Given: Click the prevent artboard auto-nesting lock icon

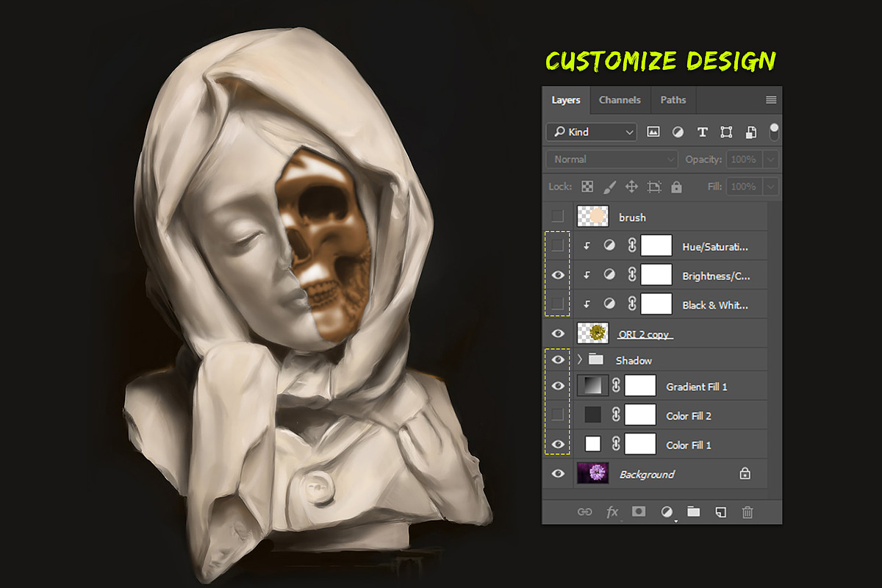Looking at the screenshot, I should coord(654,187).
